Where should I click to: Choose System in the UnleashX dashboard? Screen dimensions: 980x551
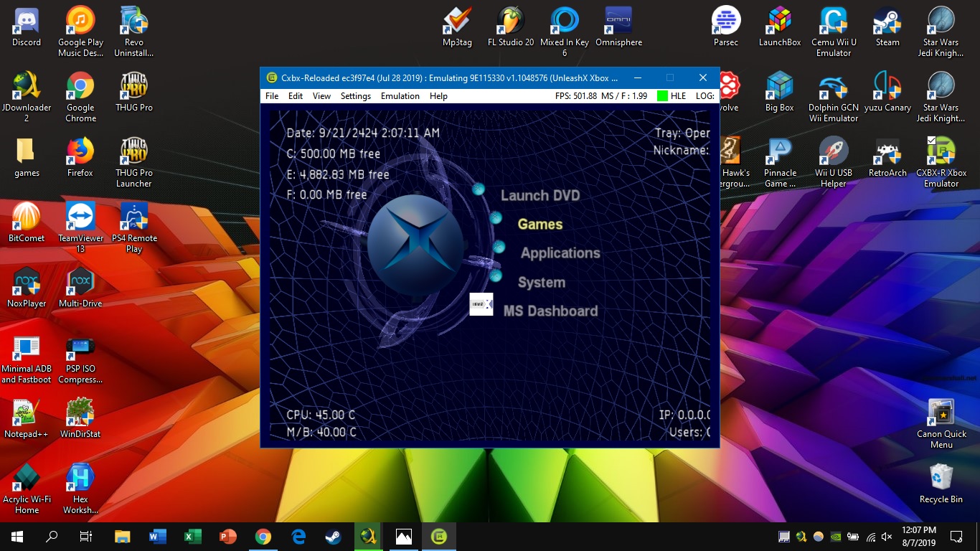click(x=542, y=283)
